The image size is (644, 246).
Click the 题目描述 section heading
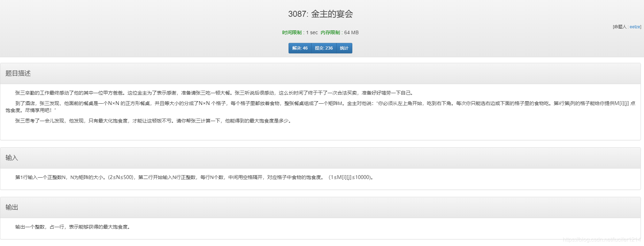[18, 73]
